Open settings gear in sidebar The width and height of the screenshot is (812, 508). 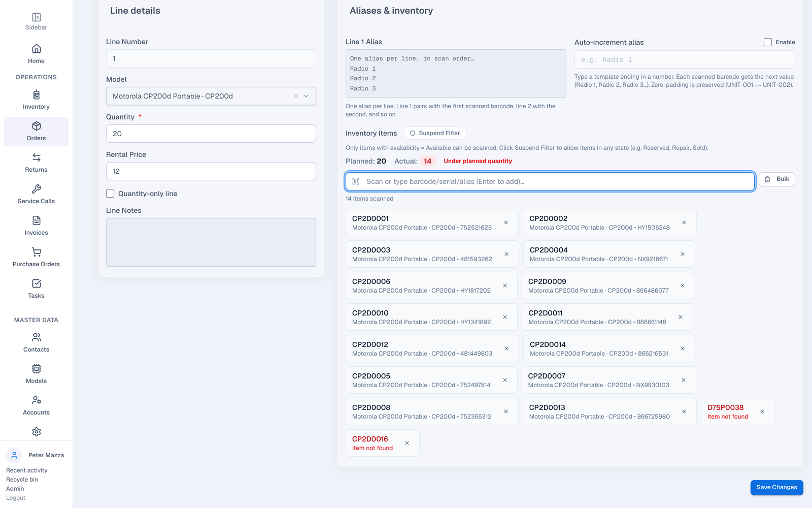pos(37,432)
